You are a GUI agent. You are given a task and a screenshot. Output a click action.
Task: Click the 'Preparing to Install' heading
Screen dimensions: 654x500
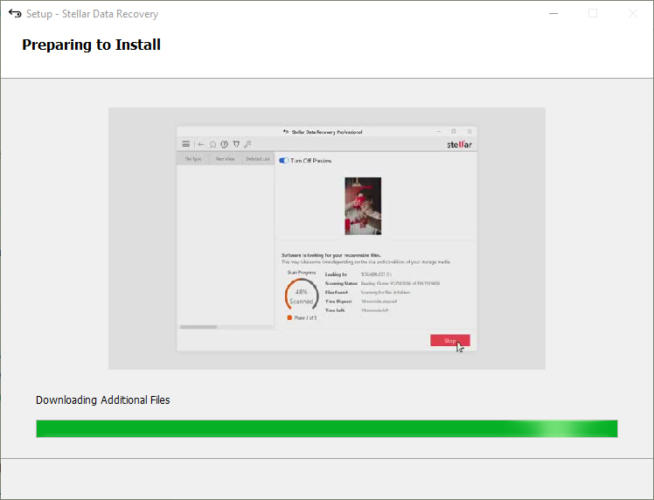(x=91, y=45)
